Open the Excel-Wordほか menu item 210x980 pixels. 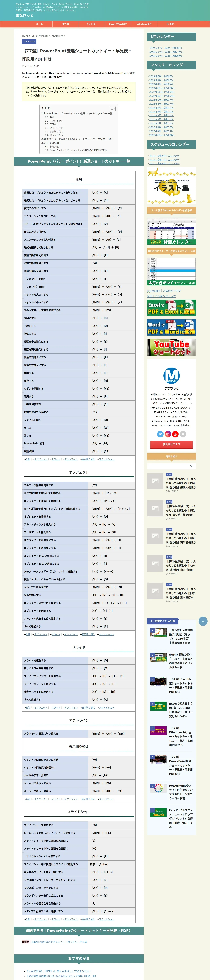(118, 24)
